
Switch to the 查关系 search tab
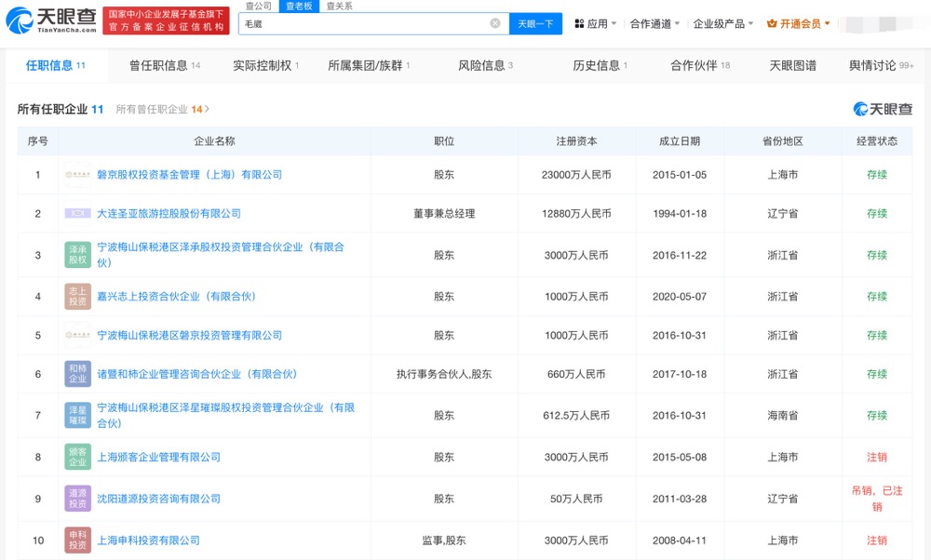tap(339, 5)
